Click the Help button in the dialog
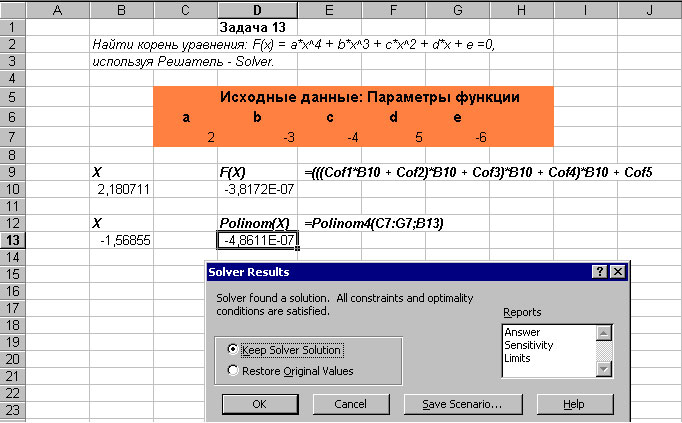The height and width of the screenshot is (423, 682). point(573,405)
